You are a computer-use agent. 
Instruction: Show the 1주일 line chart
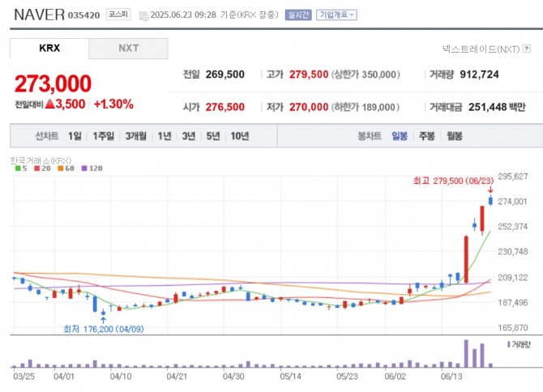coord(103,136)
